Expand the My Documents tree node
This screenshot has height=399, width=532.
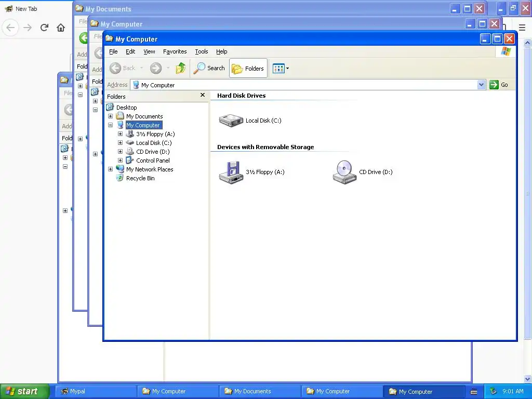click(x=110, y=116)
